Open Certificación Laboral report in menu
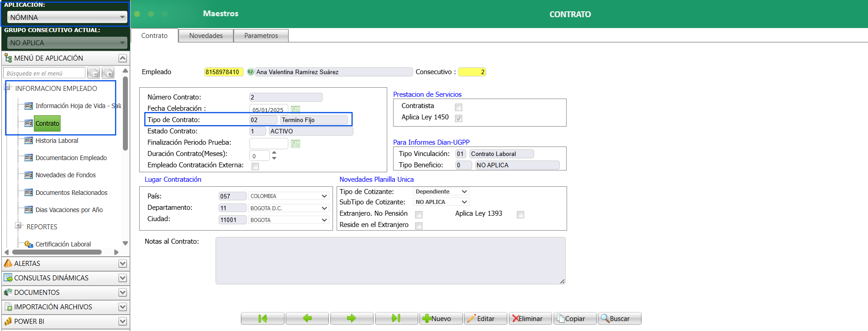Image resolution: width=868 pixels, height=331 pixels. pyautogui.click(x=63, y=244)
